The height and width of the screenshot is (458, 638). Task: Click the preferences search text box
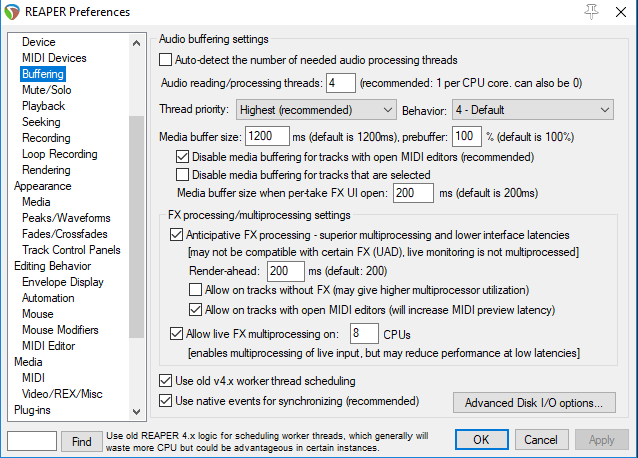[x=31, y=440]
